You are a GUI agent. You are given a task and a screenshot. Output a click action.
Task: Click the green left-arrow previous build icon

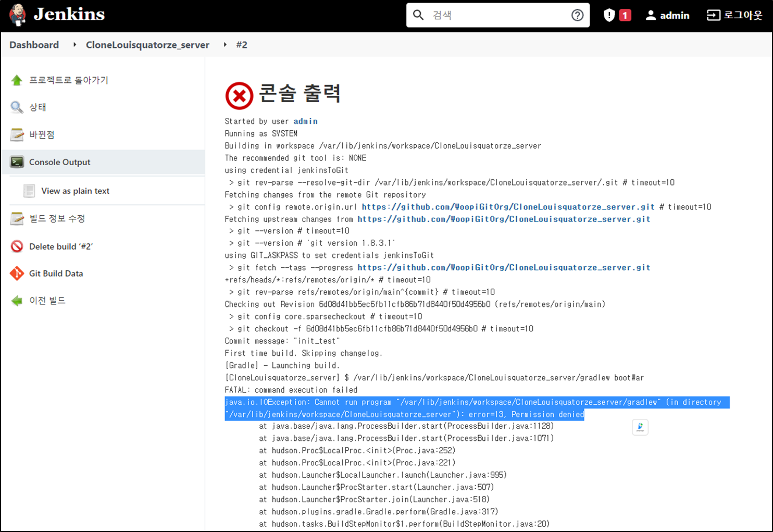(x=17, y=301)
